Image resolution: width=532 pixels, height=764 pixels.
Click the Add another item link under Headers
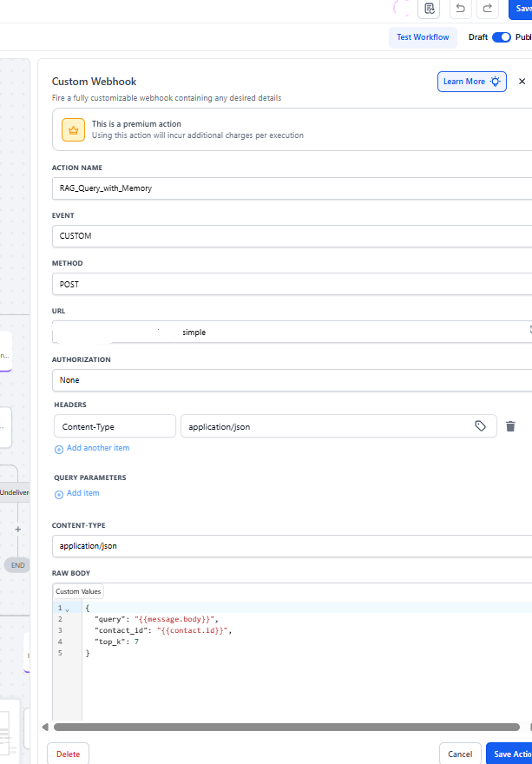[x=98, y=448]
